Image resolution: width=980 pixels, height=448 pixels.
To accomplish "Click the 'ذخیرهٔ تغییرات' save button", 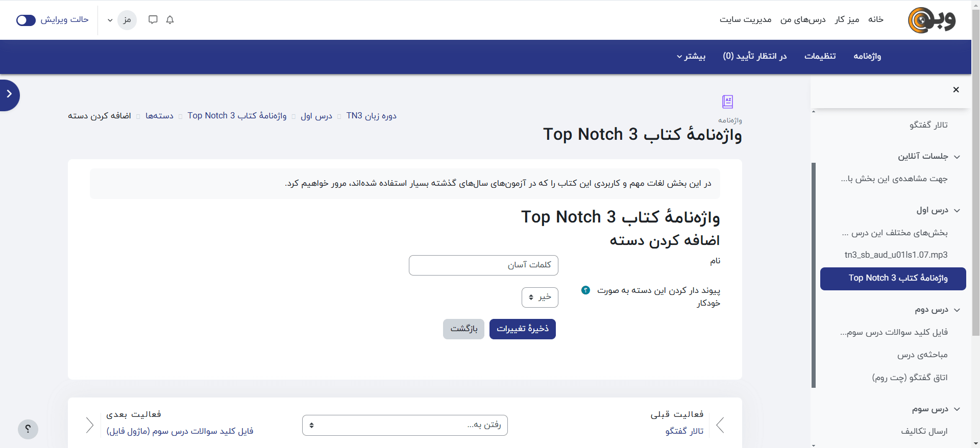I will point(522,329).
